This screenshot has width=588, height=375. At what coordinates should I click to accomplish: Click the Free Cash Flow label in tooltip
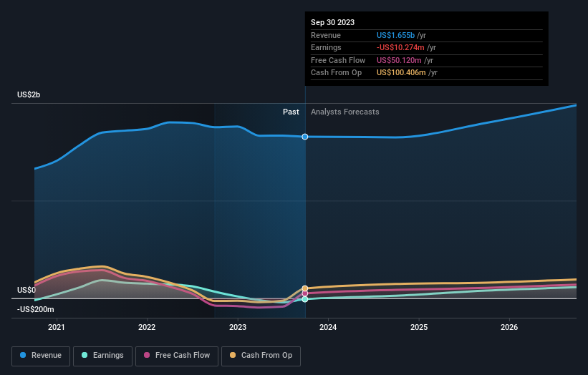(338, 60)
